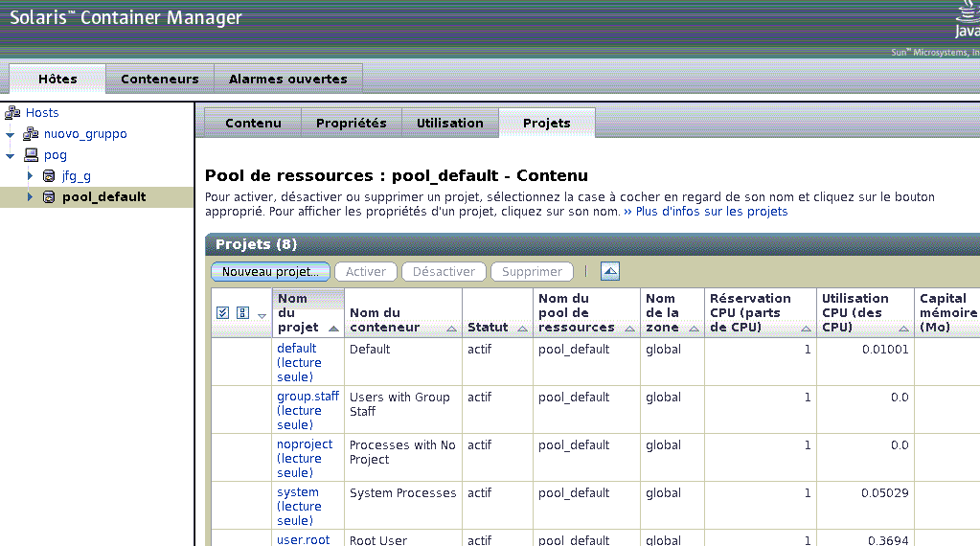Switch to the Conteneurs tab

tap(159, 79)
